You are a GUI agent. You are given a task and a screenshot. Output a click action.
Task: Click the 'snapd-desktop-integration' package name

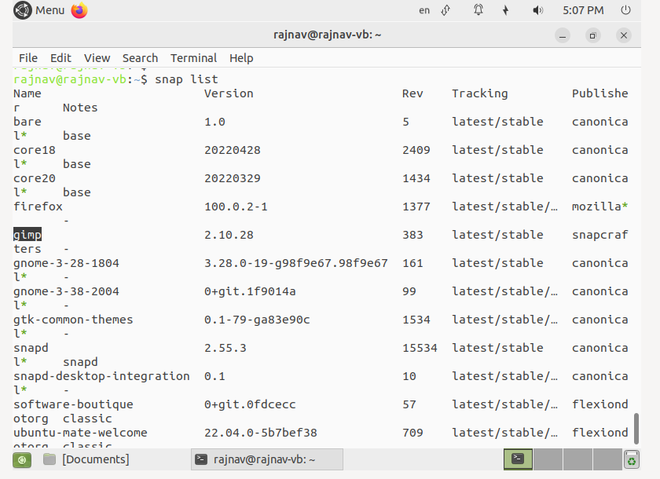(x=101, y=376)
